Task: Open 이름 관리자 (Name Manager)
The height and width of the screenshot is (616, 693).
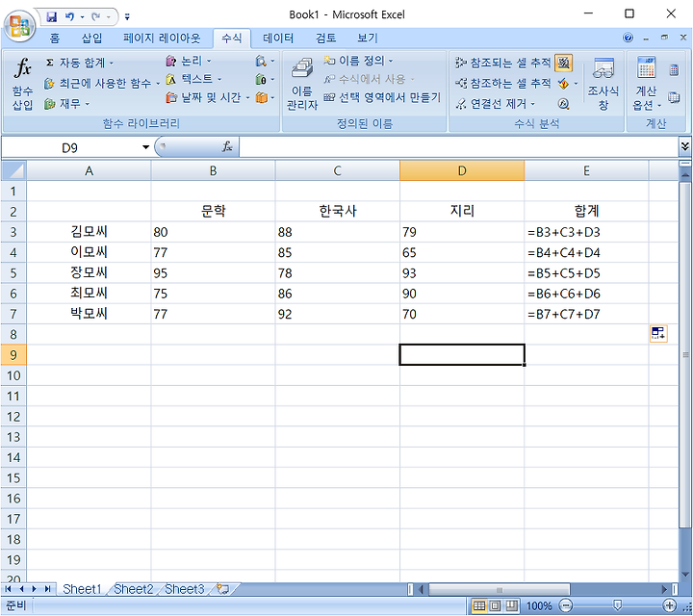Action: click(x=302, y=84)
